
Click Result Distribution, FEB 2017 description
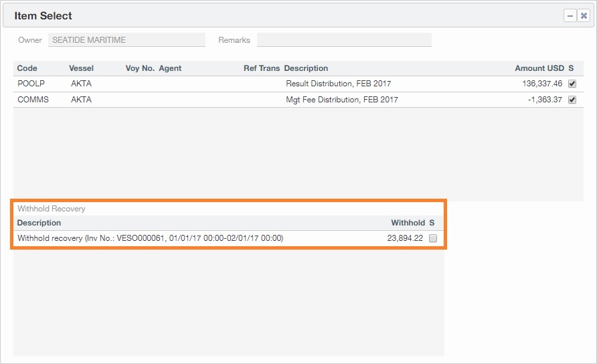point(338,84)
